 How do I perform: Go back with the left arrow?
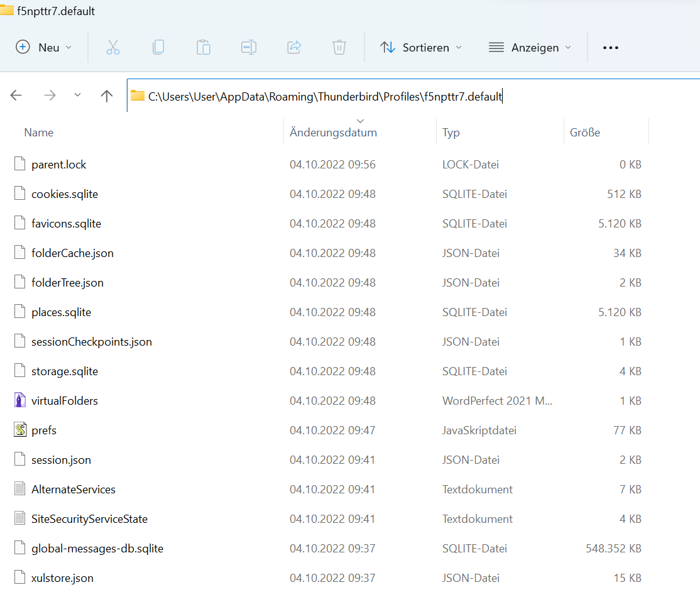coord(16,96)
